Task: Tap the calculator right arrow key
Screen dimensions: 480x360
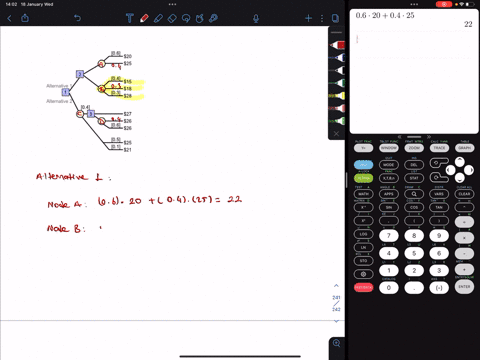Action: pyautogui.click(x=469, y=170)
